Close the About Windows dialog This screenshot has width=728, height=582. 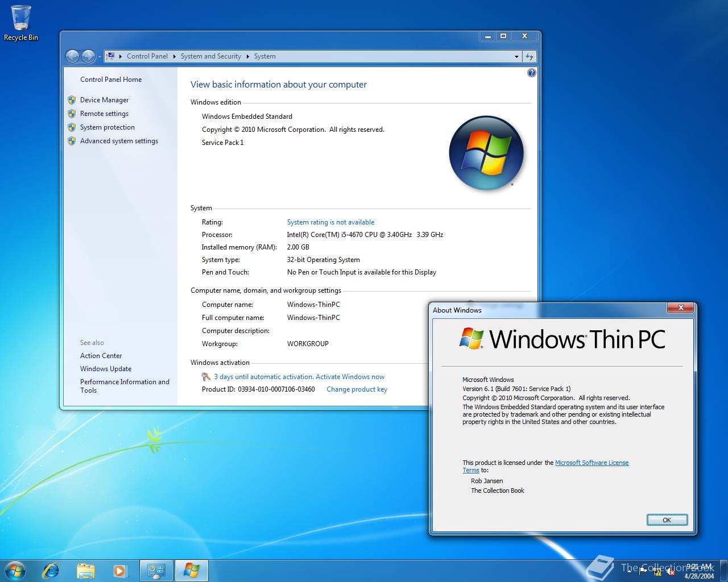pyautogui.click(x=680, y=308)
